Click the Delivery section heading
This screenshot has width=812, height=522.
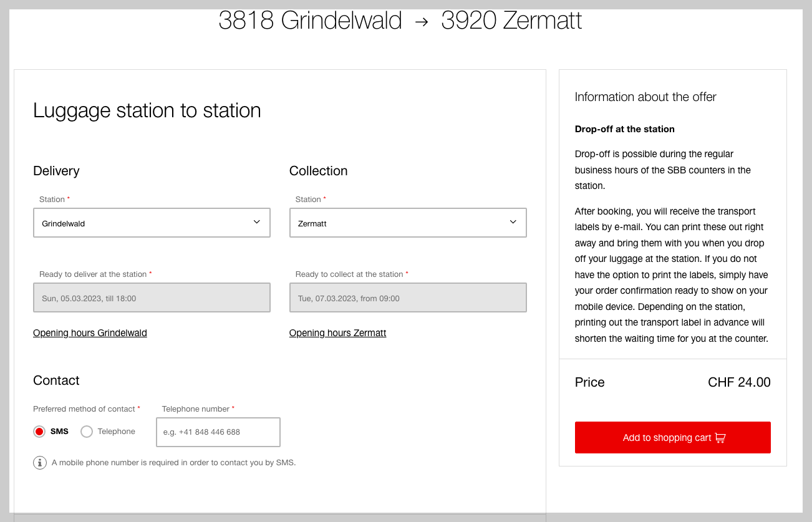(x=56, y=171)
